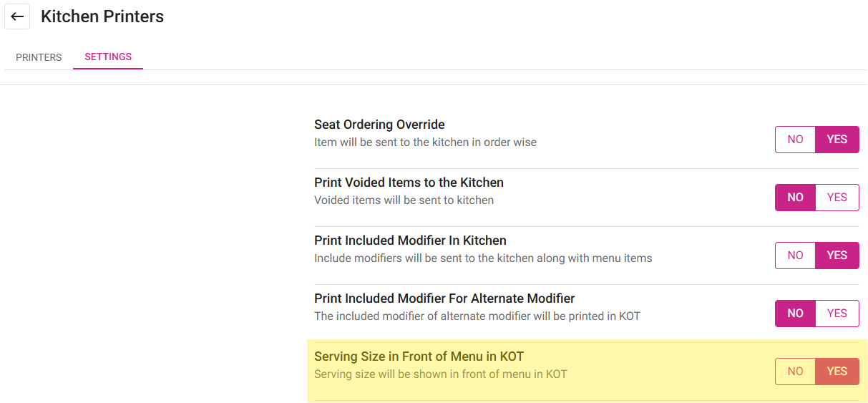Turn off Print Included Modifier In Kitchen
The image size is (868, 403).
tap(795, 256)
